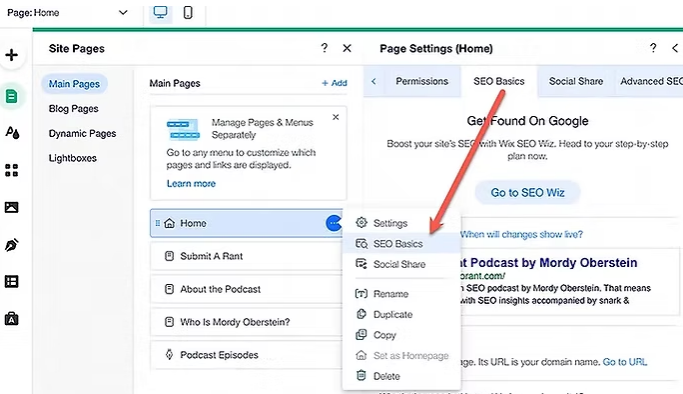Click the Settings gear icon in menu

click(x=361, y=222)
